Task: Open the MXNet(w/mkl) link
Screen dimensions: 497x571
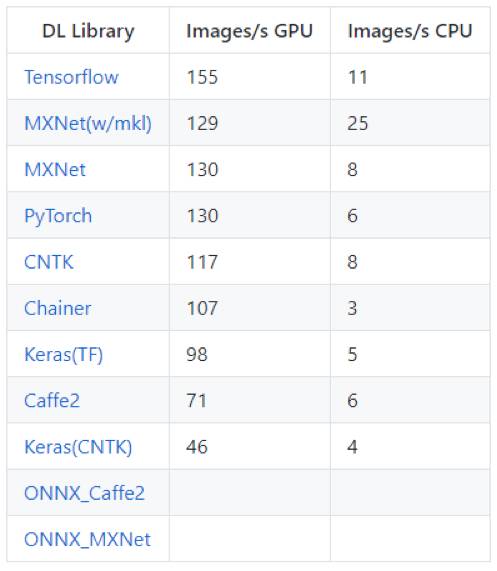Action: [x=88, y=123]
